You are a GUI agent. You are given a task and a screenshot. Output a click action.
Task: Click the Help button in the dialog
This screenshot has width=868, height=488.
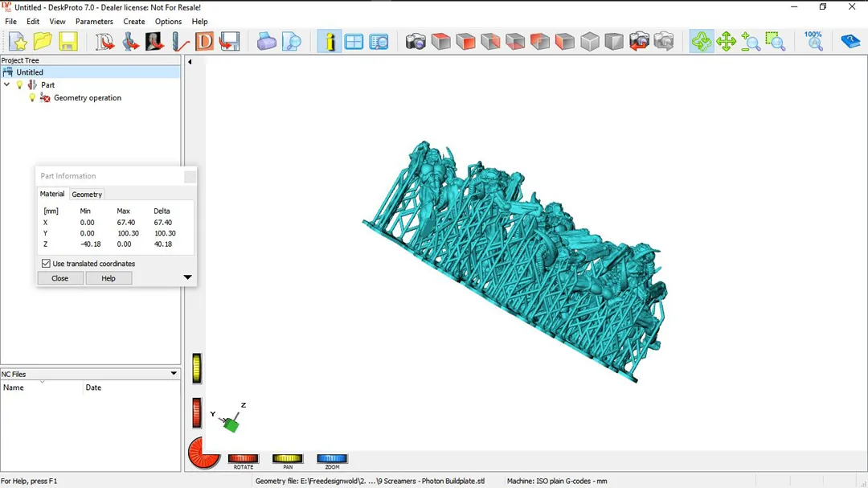coord(108,278)
